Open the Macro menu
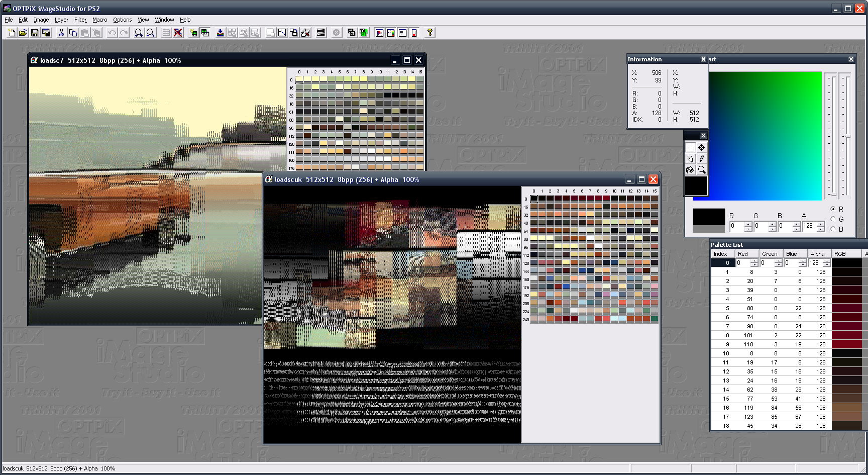The width and height of the screenshot is (868, 475). pos(99,20)
